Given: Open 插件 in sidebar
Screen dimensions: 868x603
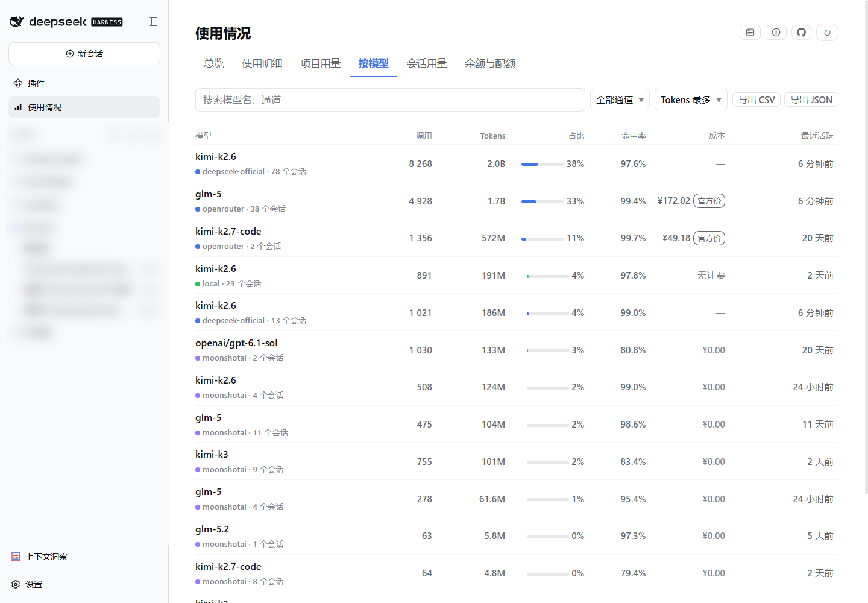Looking at the screenshot, I should point(84,83).
